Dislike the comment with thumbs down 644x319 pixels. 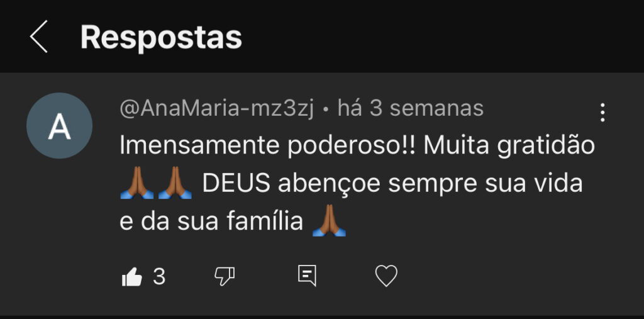[x=225, y=276]
